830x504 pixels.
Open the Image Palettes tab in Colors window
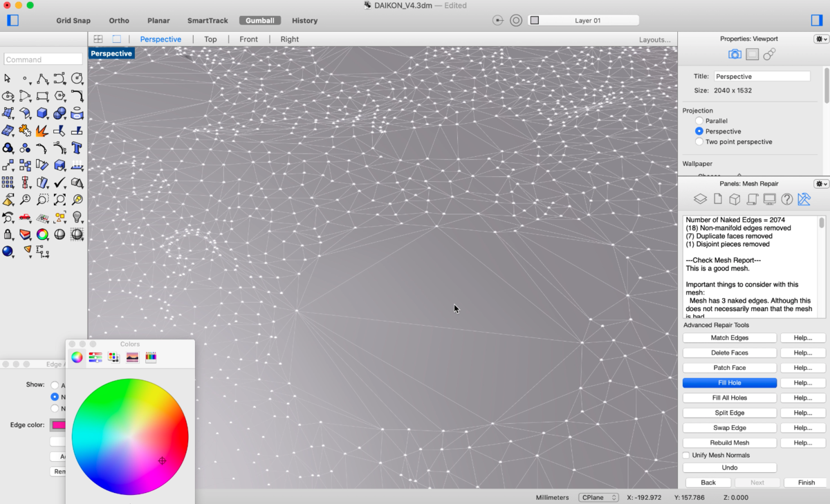coord(132,357)
